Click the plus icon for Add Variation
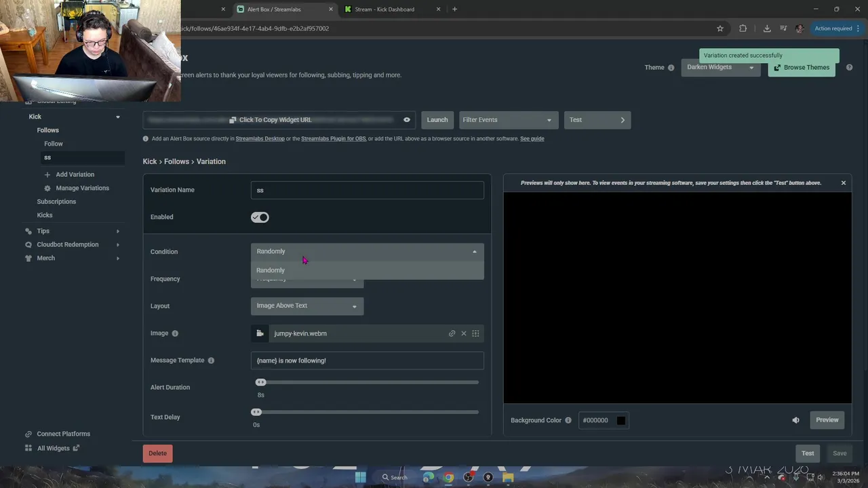This screenshot has height=488, width=868. 47,175
